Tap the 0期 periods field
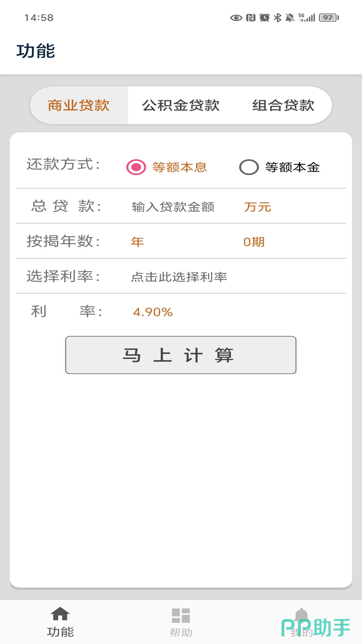The image size is (362, 644). coord(254,242)
